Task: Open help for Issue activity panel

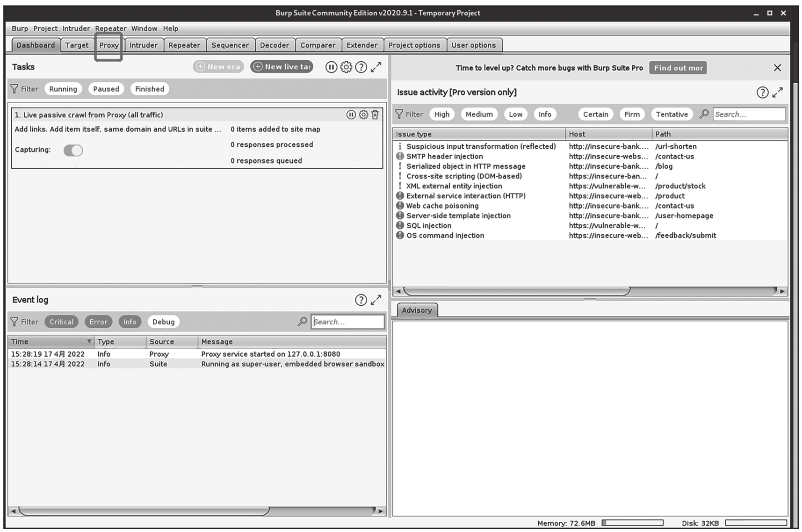Action: (x=762, y=93)
